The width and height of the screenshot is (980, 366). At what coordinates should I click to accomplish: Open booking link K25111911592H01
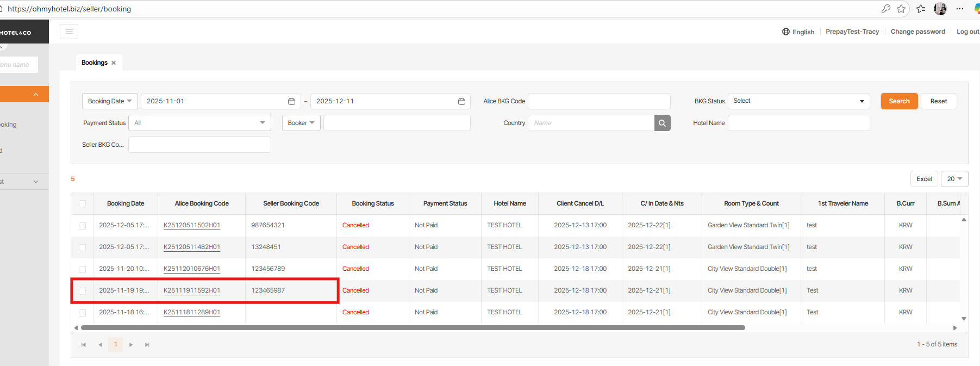pyautogui.click(x=192, y=290)
